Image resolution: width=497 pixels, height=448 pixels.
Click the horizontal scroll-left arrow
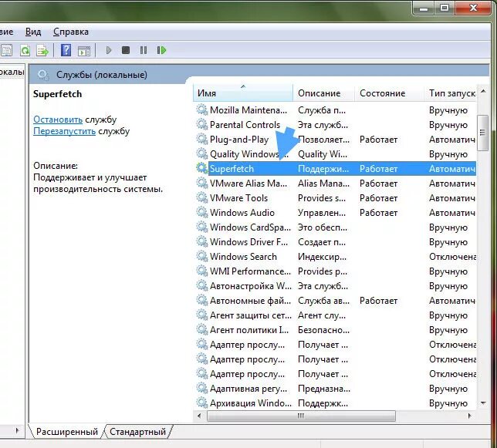[199, 416]
